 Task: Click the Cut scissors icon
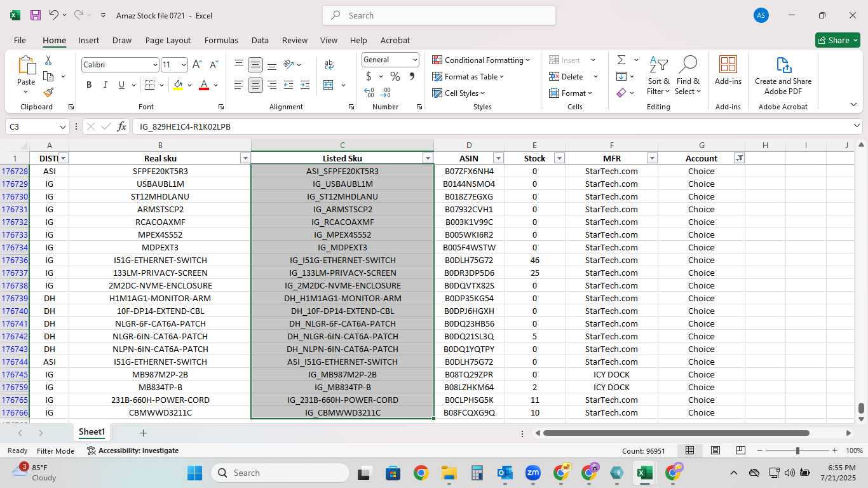pyautogui.click(x=48, y=60)
